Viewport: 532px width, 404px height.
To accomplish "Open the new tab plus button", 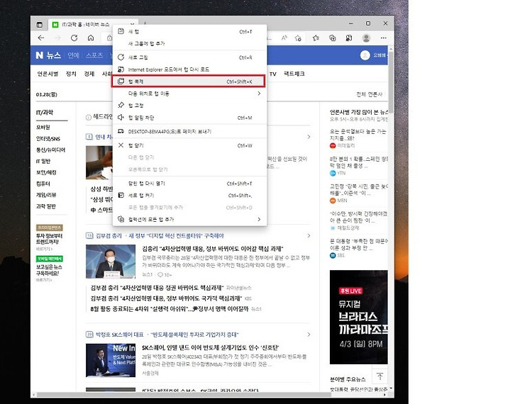I will [145, 24].
